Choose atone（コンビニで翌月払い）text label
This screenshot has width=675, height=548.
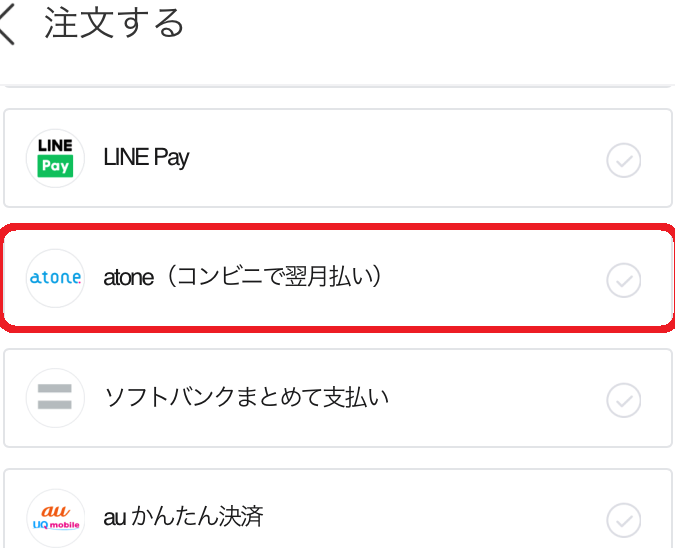[243, 278]
